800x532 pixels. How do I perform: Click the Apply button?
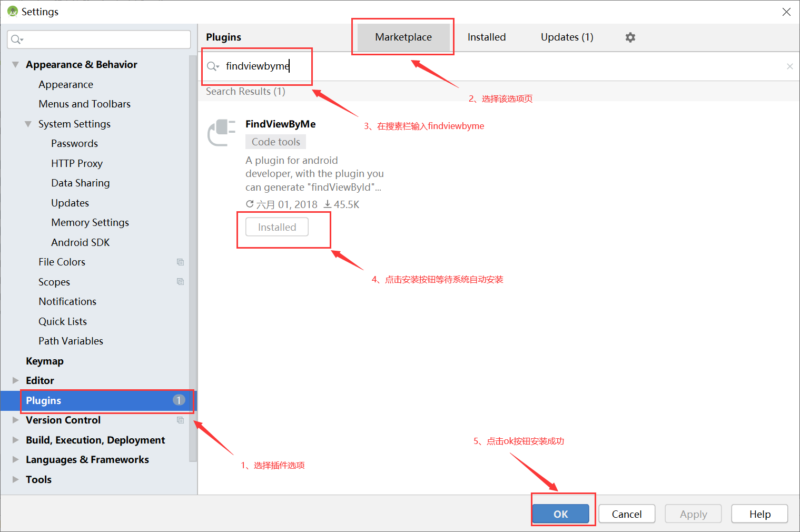point(693,514)
